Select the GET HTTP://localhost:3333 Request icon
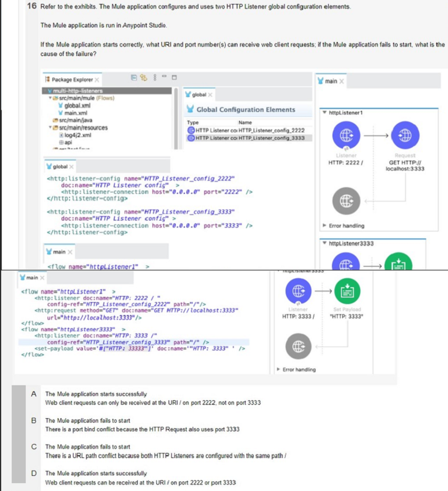Screen dimensions: 448x491 tap(405, 135)
